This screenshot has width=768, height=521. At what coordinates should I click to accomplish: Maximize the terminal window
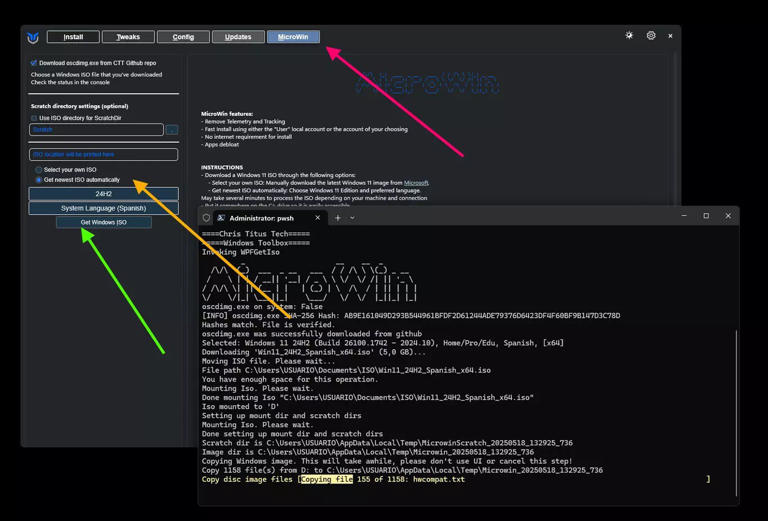pyautogui.click(x=706, y=216)
